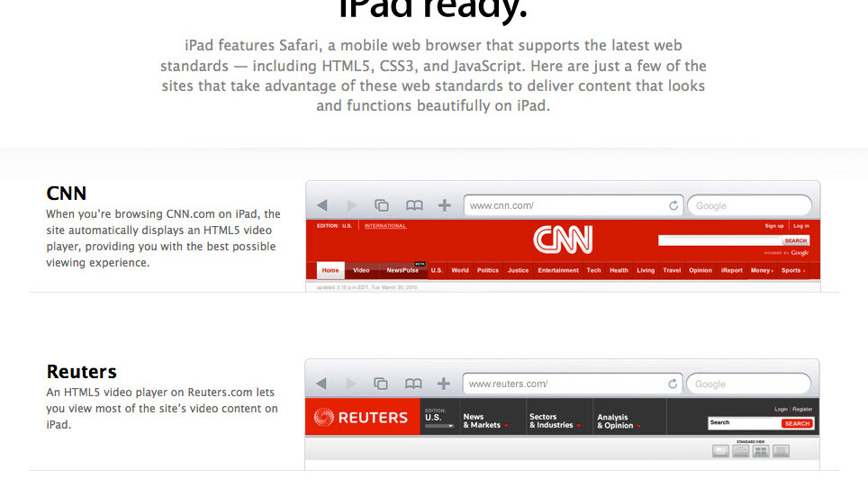Screen dimensions: 868x488
Task: Click the Reuters red SEARCH button
Action: click(797, 424)
